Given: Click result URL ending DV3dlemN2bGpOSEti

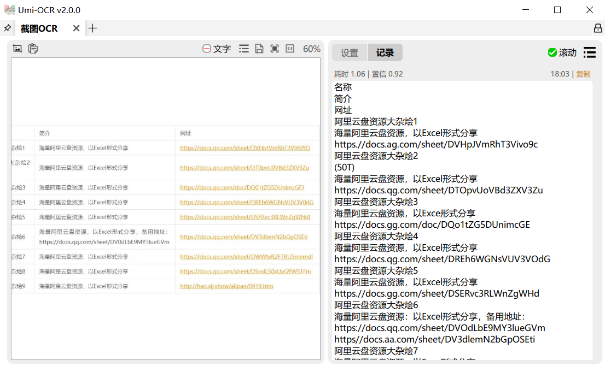Looking at the screenshot, I should [x=435, y=339].
